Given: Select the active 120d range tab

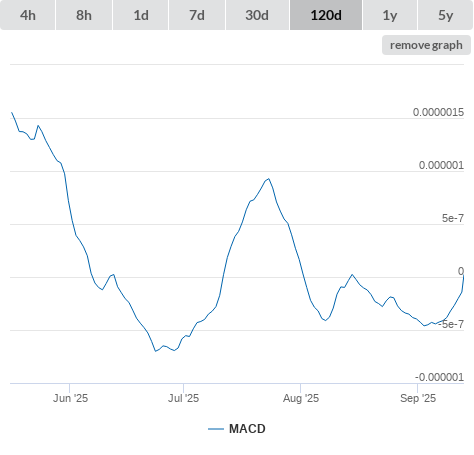Looking at the screenshot, I should [x=326, y=15].
